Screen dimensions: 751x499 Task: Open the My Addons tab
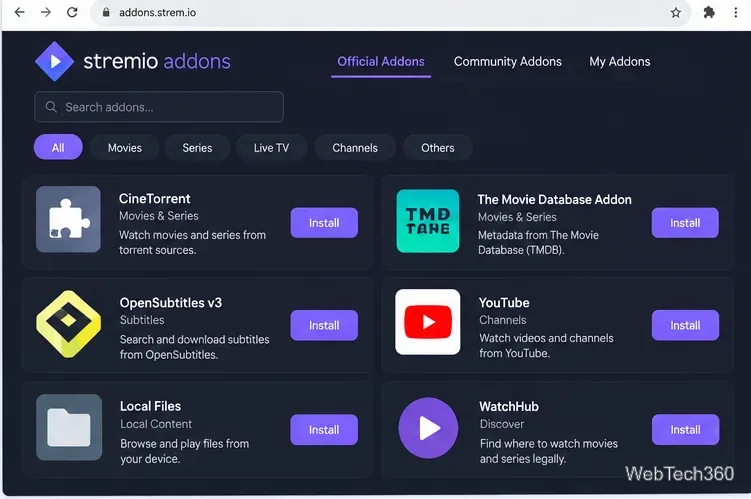620,62
